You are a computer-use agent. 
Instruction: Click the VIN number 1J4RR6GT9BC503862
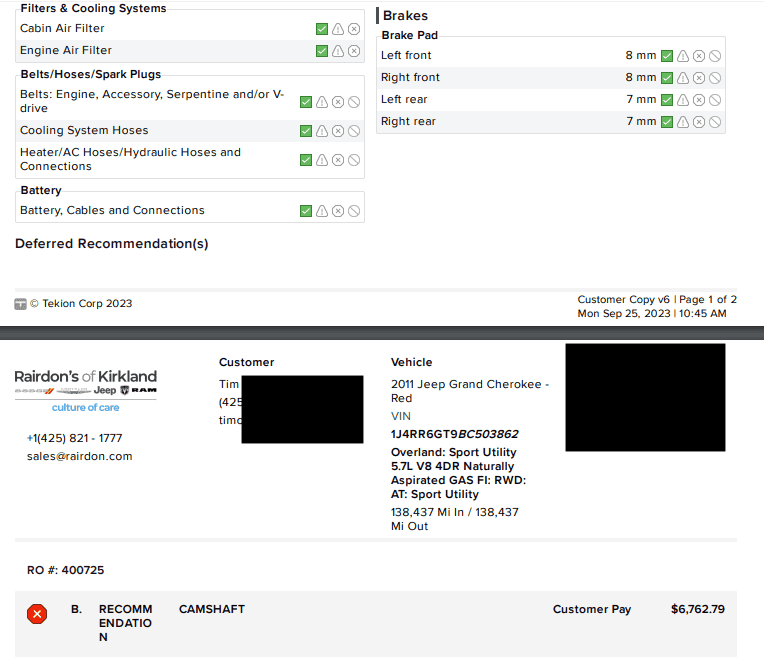point(455,434)
